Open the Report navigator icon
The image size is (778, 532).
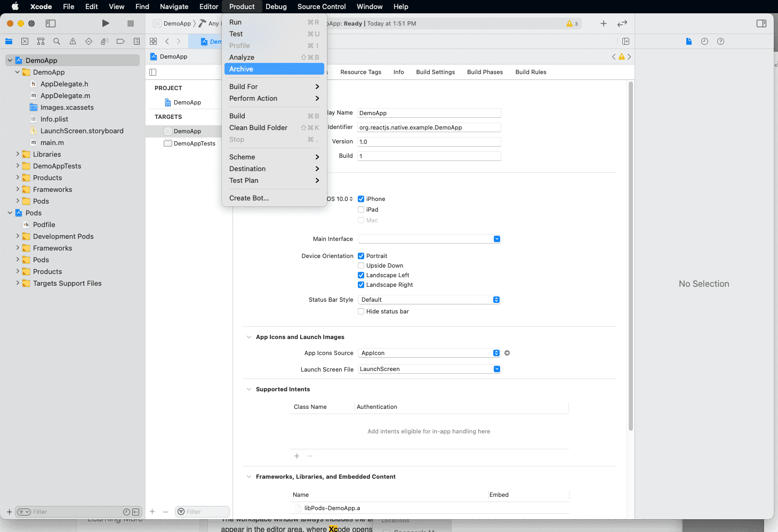pos(137,41)
